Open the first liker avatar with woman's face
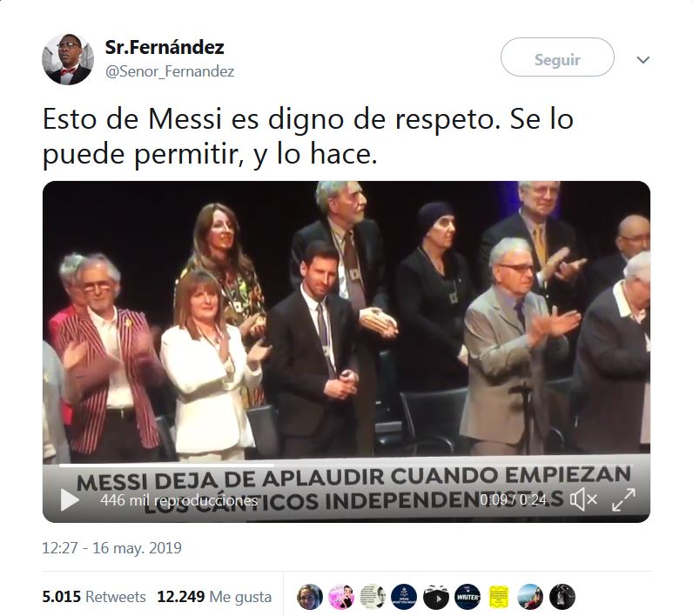 click(309, 597)
